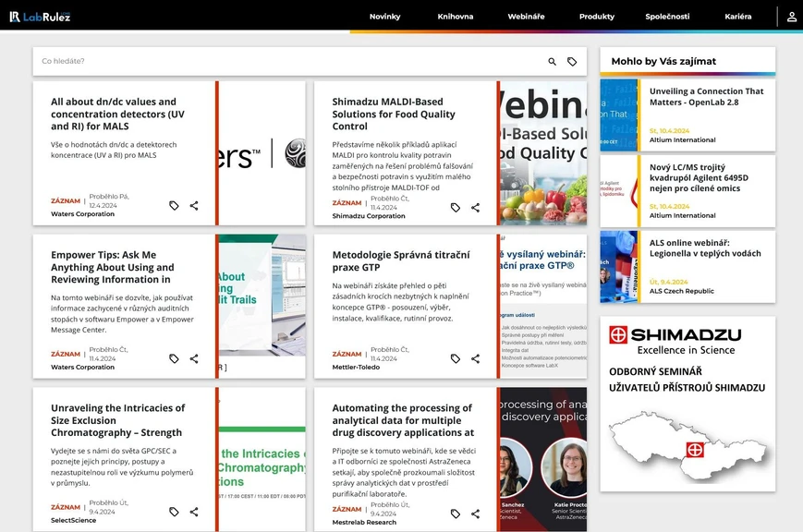
Task: Click the OpenLab 2.8 sidebar thumbnail
Action: [618, 115]
